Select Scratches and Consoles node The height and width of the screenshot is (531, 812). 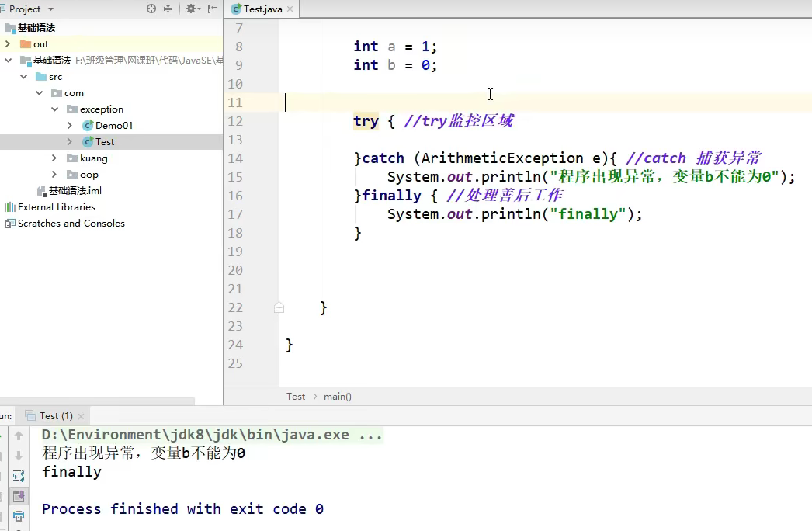[x=71, y=224]
